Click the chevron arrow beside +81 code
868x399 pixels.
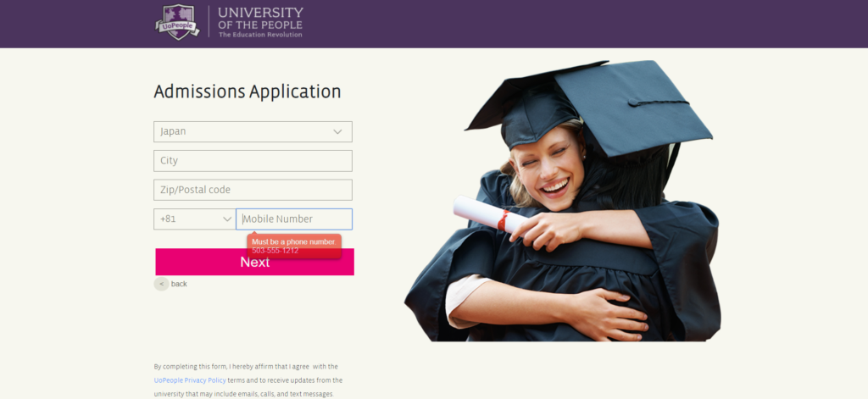tap(227, 219)
